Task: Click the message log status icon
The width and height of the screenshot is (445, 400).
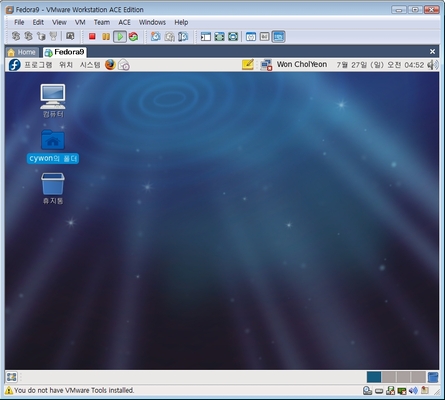Action: point(425,390)
